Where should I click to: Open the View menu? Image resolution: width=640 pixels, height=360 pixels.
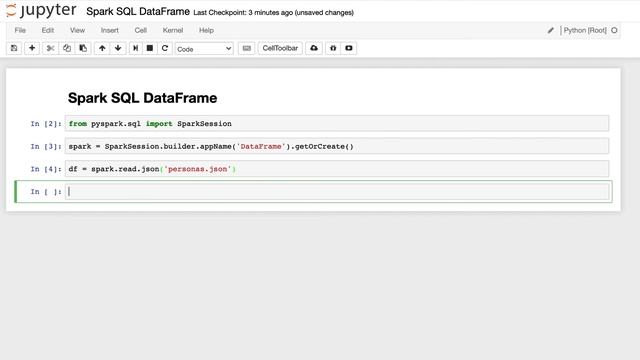77,30
